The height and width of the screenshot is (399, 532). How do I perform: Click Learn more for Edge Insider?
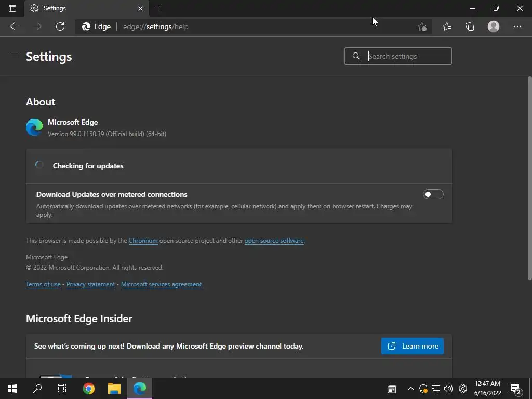412,346
